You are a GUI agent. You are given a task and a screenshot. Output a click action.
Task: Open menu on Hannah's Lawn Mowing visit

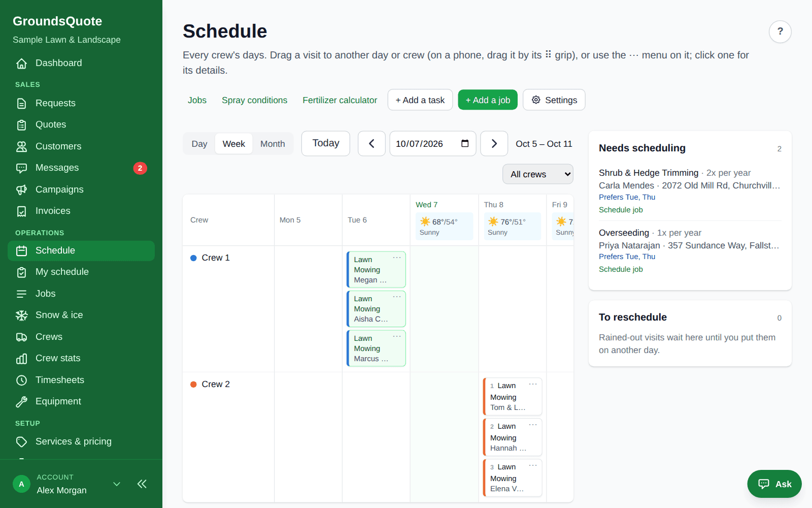tap(533, 425)
